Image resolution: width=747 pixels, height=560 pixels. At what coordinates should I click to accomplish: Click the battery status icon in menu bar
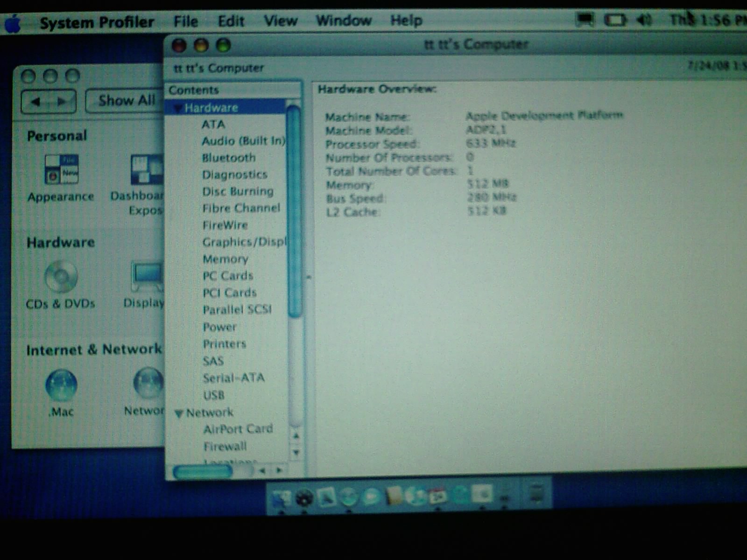click(615, 20)
